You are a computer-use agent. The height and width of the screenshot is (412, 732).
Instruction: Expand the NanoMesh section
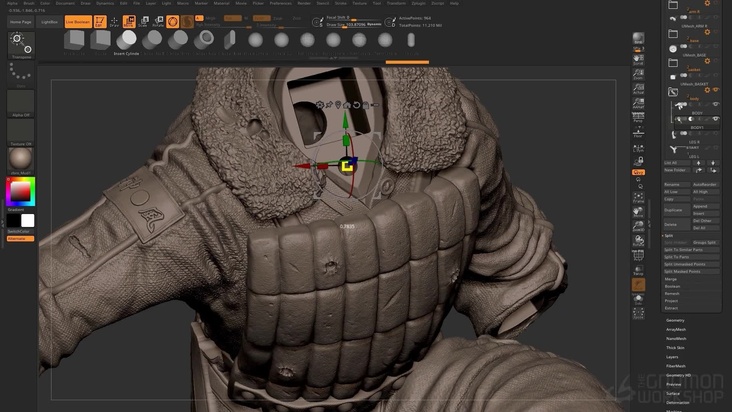(x=676, y=338)
